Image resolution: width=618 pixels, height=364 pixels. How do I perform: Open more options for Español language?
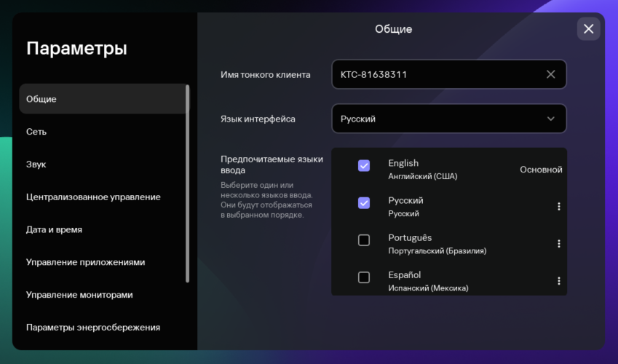point(558,281)
